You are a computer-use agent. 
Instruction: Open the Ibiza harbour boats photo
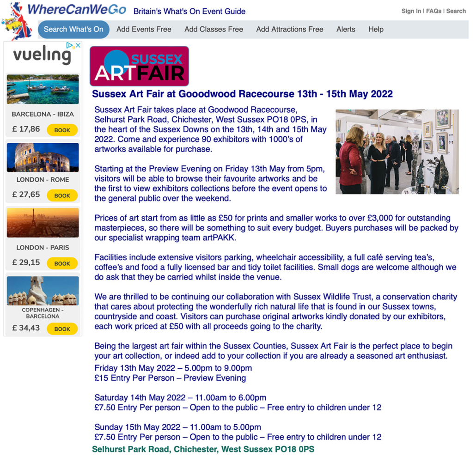43,89
